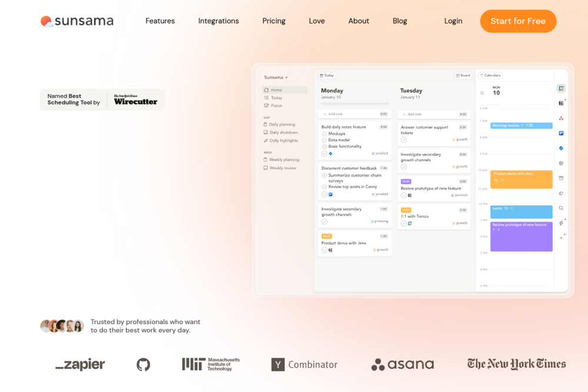Open the archive box icon in right sidebar
This screenshot has width=588, height=392.
pyautogui.click(x=561, y=178)
